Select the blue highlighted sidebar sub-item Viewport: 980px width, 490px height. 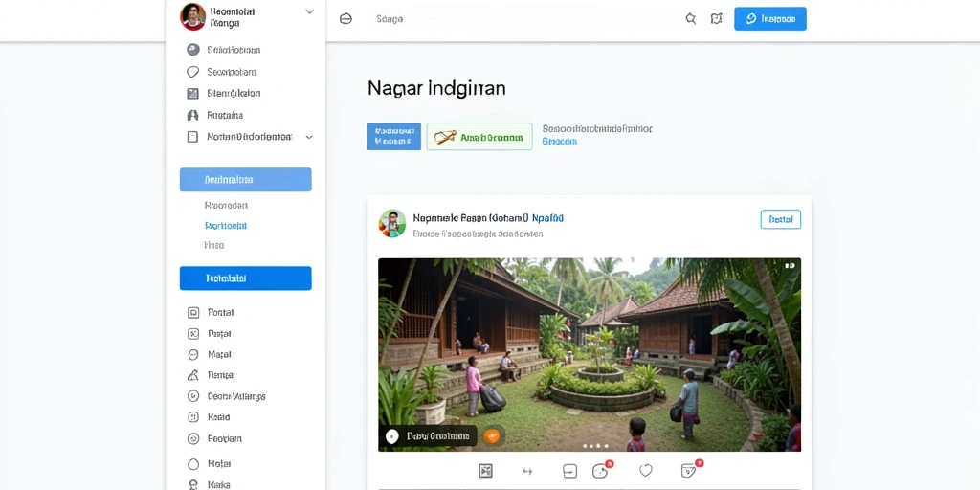point(226,226)
